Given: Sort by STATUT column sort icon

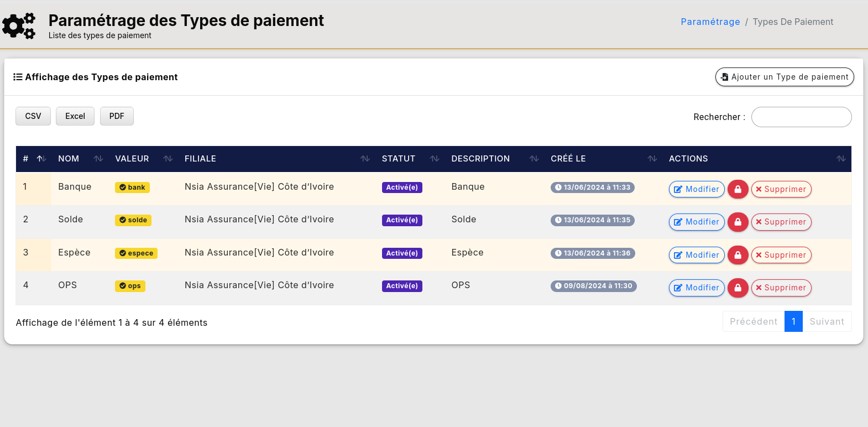Looking at the screenshot, I should pos(435,159).
